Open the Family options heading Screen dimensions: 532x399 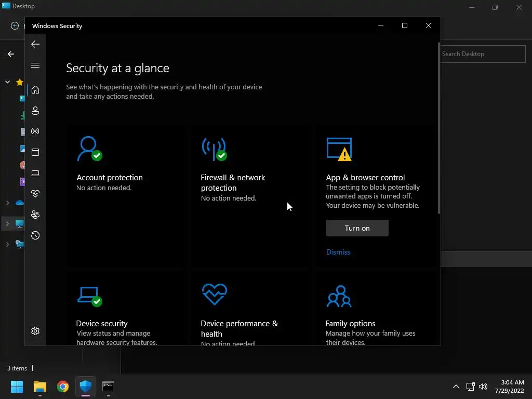pos(350,323)
